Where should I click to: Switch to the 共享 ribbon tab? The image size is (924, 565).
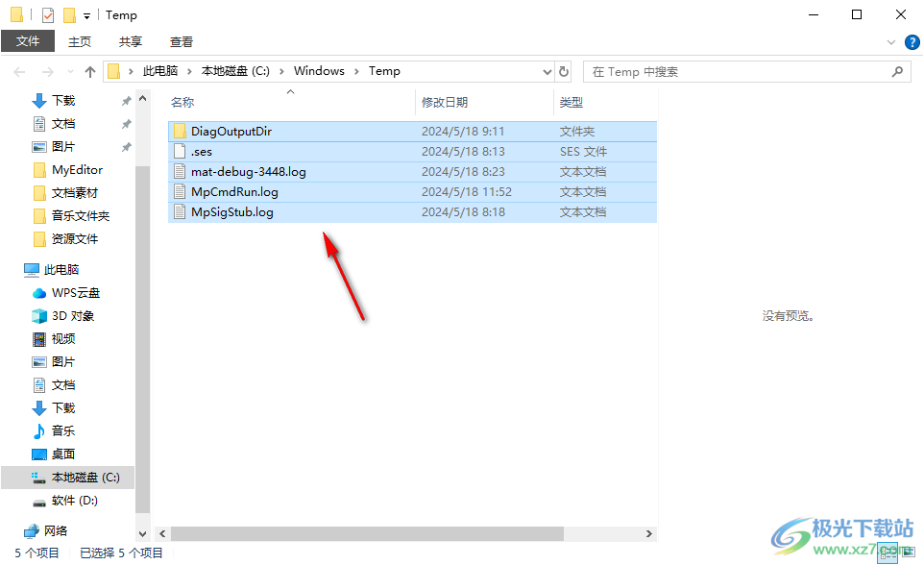point(131,42)
